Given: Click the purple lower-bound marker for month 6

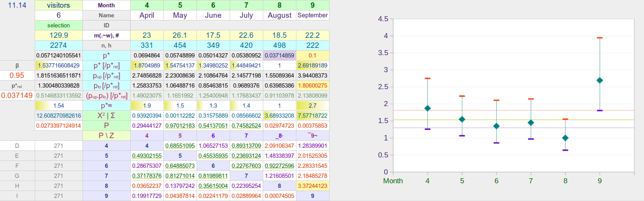Looking at the screenshot, I should 496,143.
